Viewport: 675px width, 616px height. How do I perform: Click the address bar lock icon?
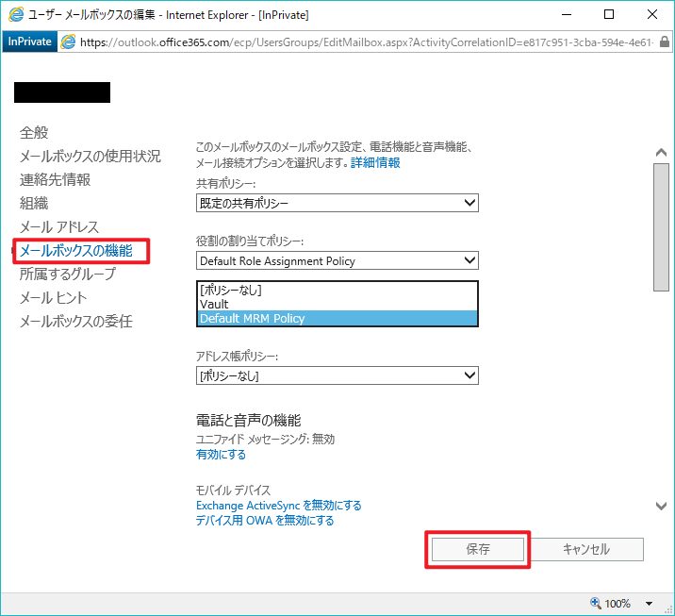tap(665, 42)
